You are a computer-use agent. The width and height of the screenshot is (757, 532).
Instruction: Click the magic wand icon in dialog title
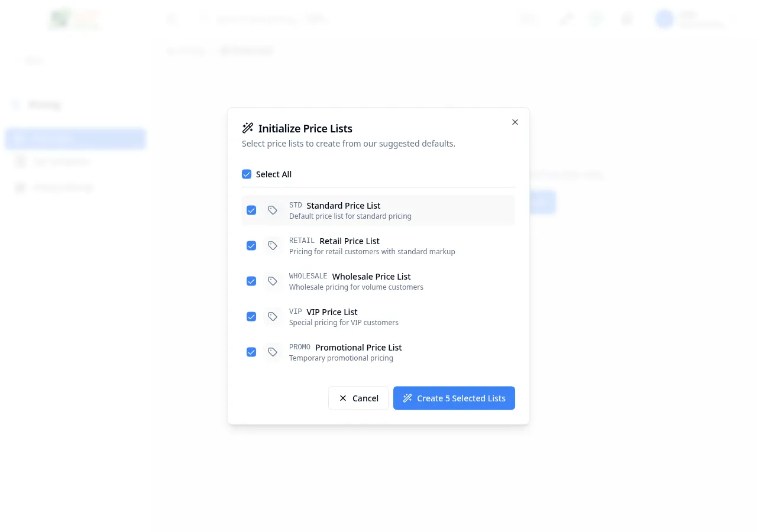[248, 128]
